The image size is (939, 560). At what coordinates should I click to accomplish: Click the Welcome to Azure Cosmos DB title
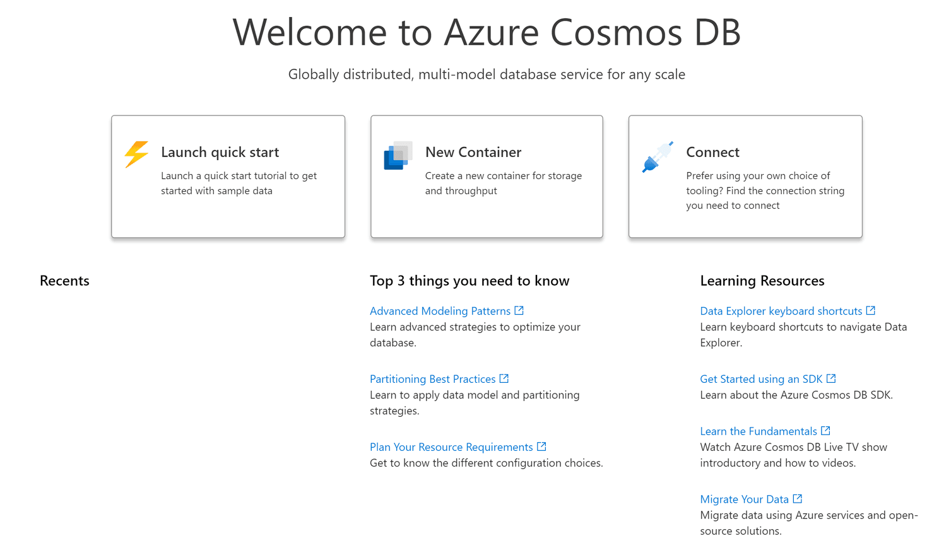(x=487, y=32)
